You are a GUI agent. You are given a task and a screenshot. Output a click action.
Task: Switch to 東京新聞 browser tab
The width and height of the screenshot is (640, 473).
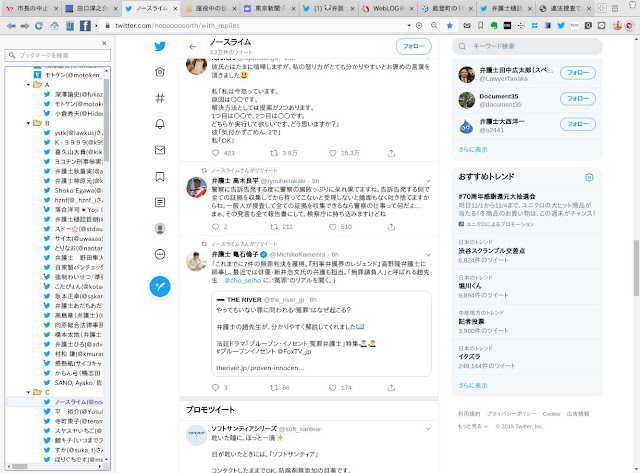pos(269,8)
